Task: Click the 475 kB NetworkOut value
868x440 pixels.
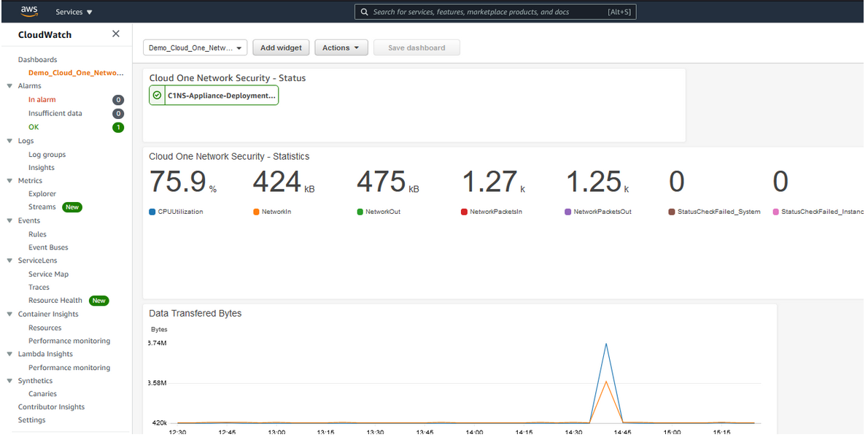Action: coord(388,182)
